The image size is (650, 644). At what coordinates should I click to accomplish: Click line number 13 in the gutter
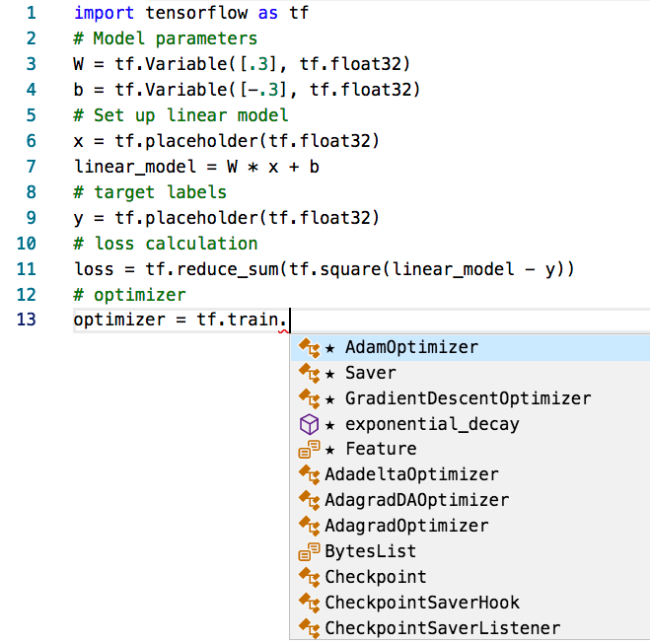tap(26, 320)
